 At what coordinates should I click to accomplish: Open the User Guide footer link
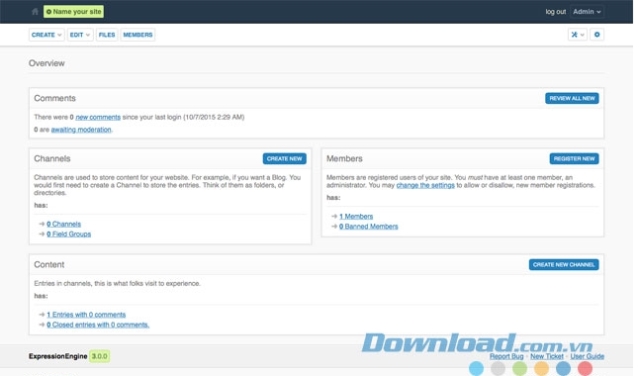pos(587,356)
